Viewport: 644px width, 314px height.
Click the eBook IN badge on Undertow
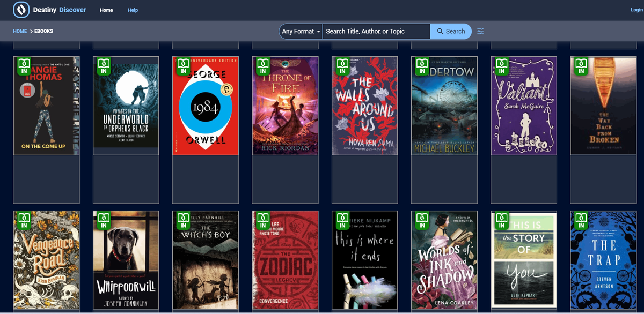click(x=422, y=65)
